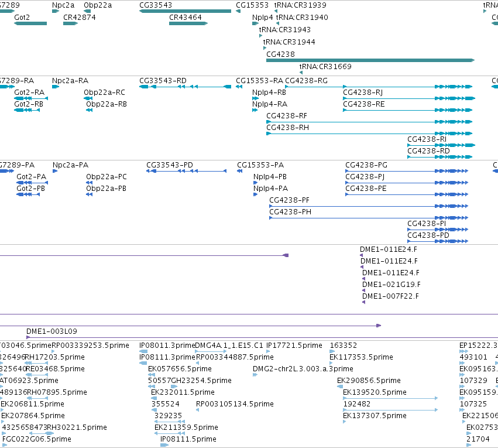Click the Nplp4-RB transcript label

(269, 93)
